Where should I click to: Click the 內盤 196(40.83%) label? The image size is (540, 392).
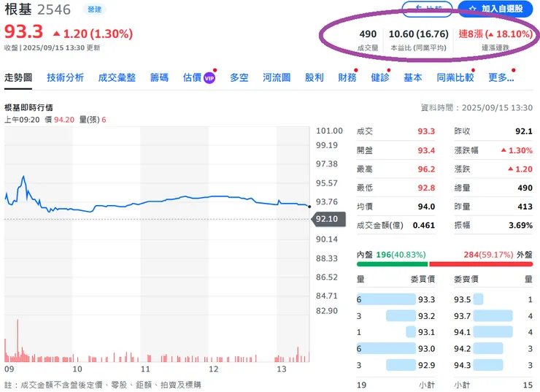[x=391, y=255]
